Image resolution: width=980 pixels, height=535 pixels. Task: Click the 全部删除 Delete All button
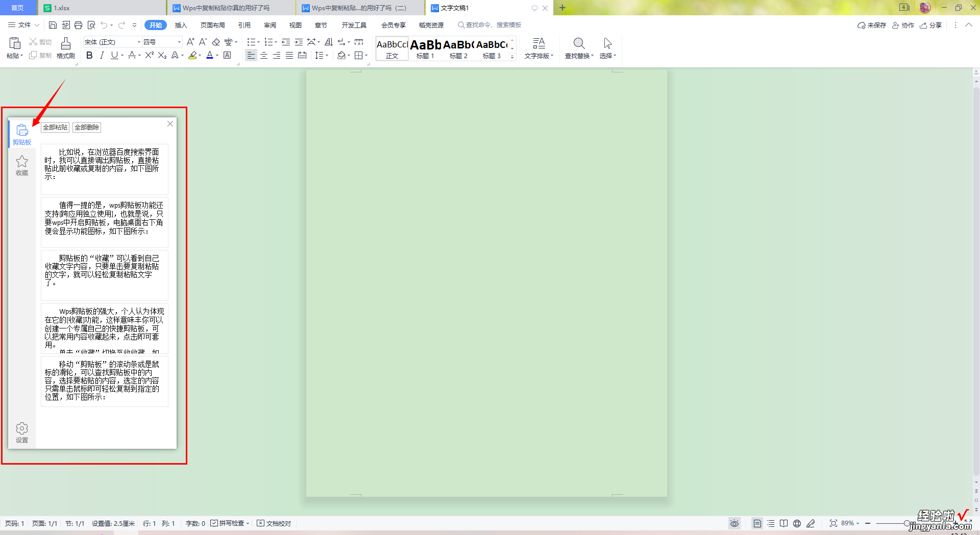(x=87, y=128)
